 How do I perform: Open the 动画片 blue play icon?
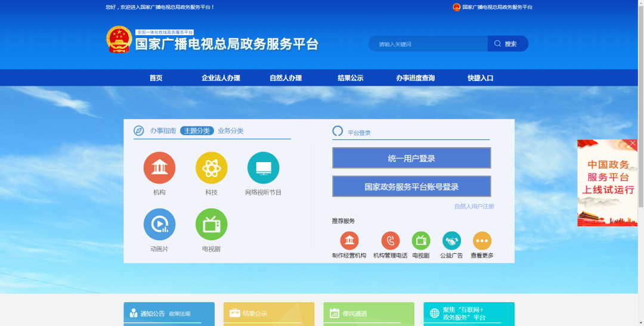159,224
